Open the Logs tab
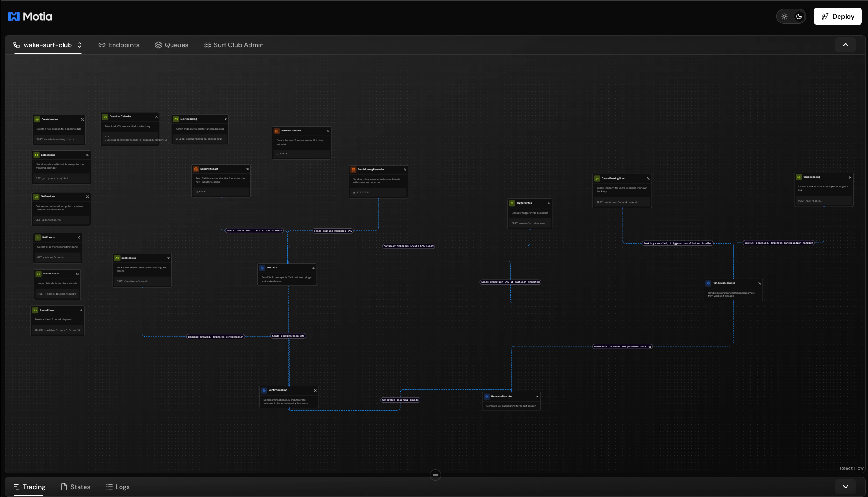 tap(118, 487)
